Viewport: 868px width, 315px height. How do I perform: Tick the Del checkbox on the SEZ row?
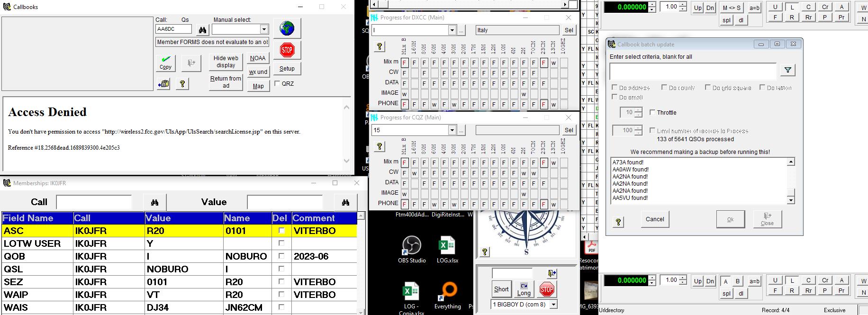[281, 281]
